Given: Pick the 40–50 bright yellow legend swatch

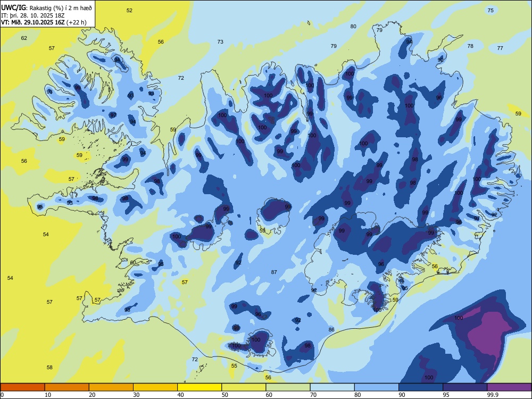Looking at the screenshot, I should (199, 387).
